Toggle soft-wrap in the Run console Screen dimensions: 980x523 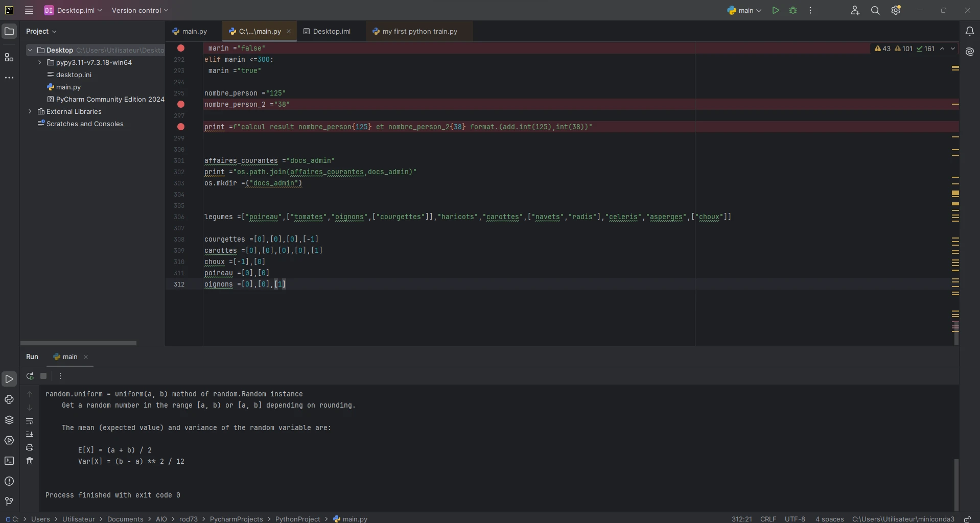pos(30,421)
